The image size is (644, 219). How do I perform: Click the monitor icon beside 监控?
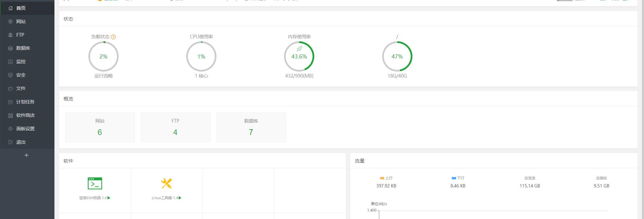pos(10,62)
